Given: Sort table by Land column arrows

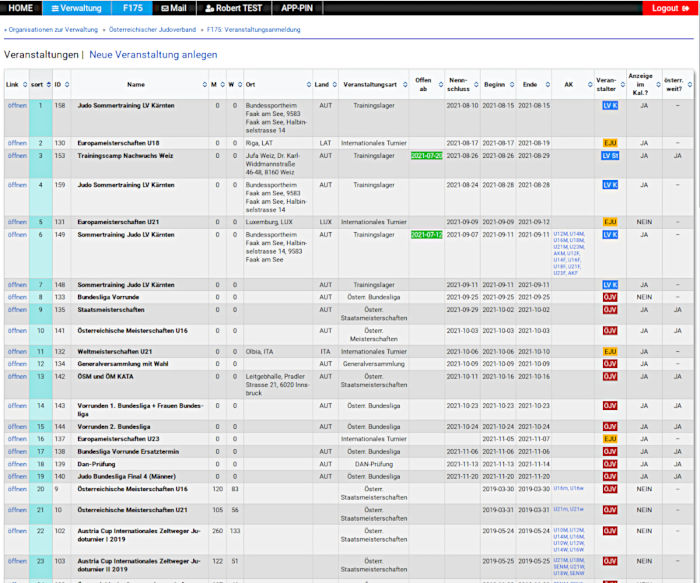Looking at the screenshot, I should click(x=334, y=84).
